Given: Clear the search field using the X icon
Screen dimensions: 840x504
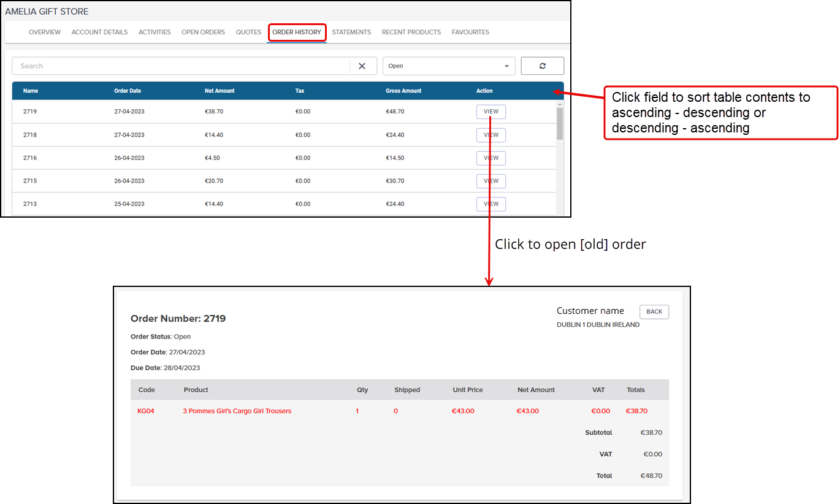Looking at the screenshot, I should pyautogui.click(x=362, y=66).
